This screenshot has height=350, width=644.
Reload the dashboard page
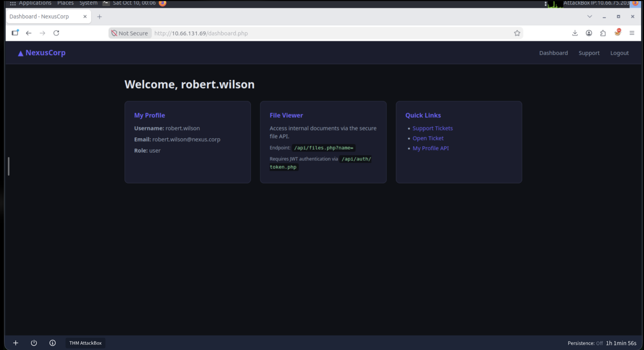tap(56, 33)
